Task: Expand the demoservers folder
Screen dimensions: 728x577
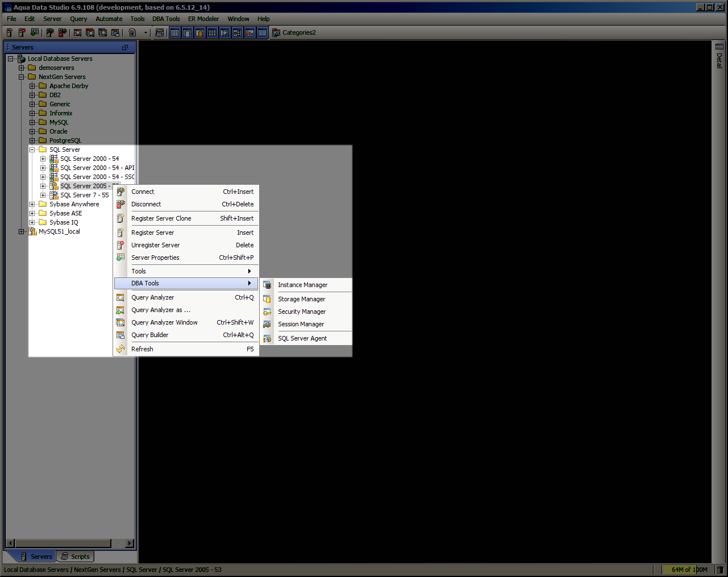Action: pyautogui.click(x=22, y=68)
